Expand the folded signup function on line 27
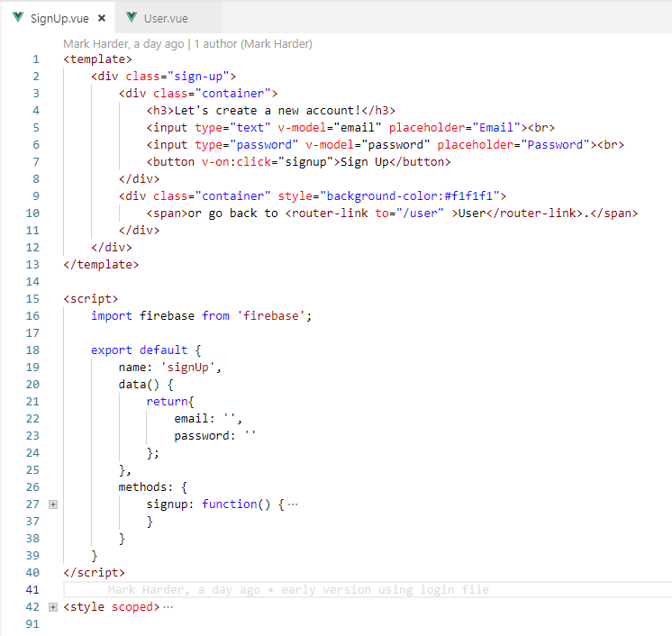 click(x=53, y=504)
